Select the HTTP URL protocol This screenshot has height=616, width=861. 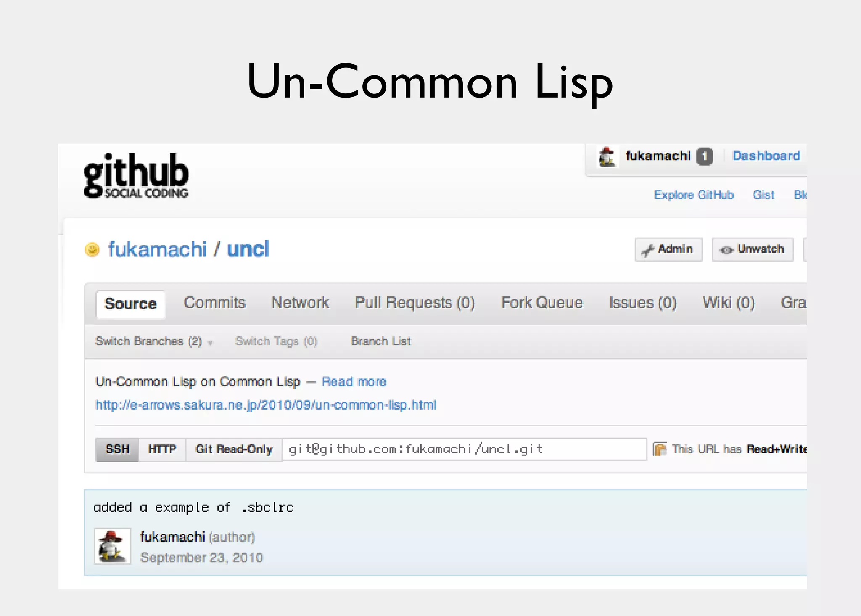coord(162,449)
